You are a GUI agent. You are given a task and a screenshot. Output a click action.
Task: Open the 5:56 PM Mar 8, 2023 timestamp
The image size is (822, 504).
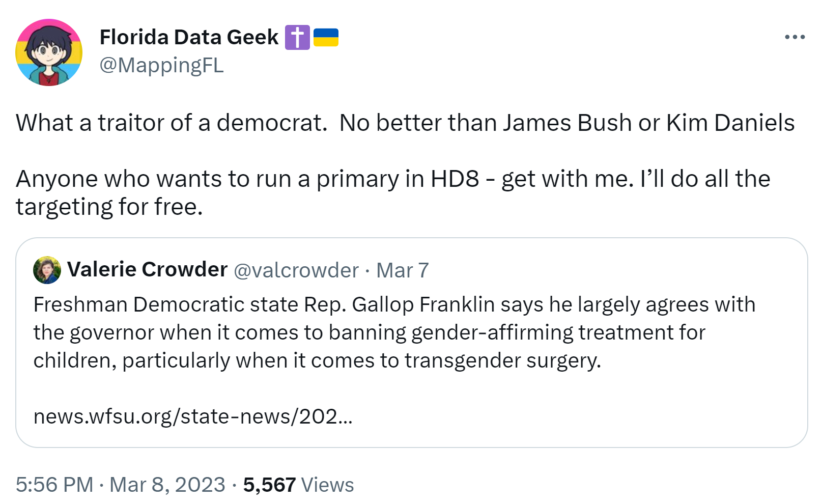(121, 485)
